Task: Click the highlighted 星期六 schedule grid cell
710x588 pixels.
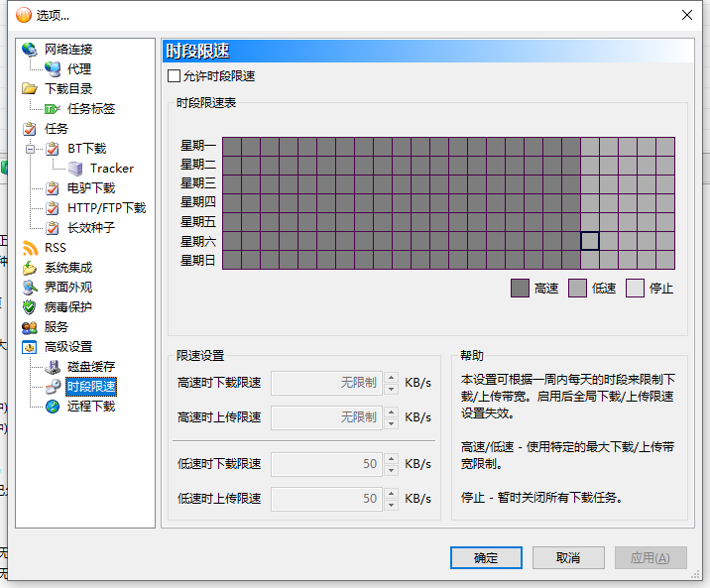Action: pyautogui.click(x=590, y=241)
